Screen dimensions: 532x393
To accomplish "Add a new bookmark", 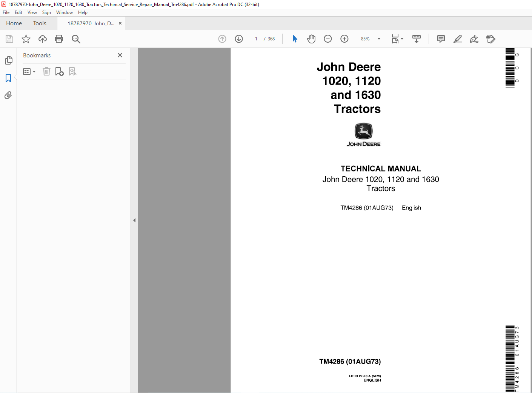I will (59, 71).
